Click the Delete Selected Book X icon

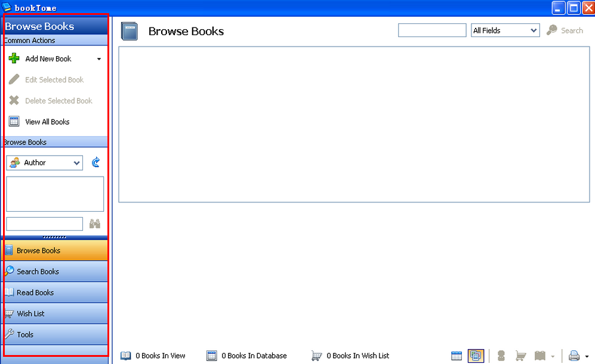pyautogui.click(x=14, y=100)
